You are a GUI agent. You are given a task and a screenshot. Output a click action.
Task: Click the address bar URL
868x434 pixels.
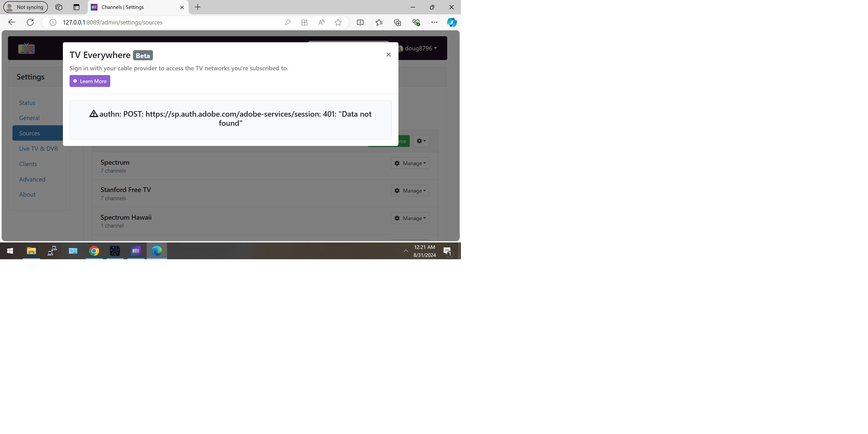[x=113, y=23]
